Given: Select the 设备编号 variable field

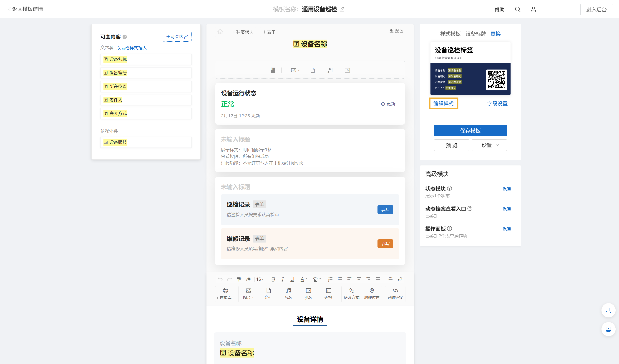Looking at the screenshot, I should (146, 73).
